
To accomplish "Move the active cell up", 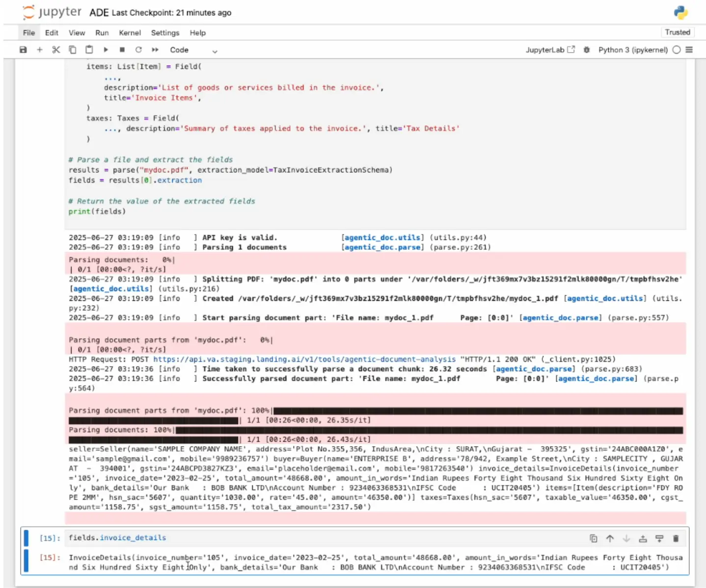I will [610, 538].
